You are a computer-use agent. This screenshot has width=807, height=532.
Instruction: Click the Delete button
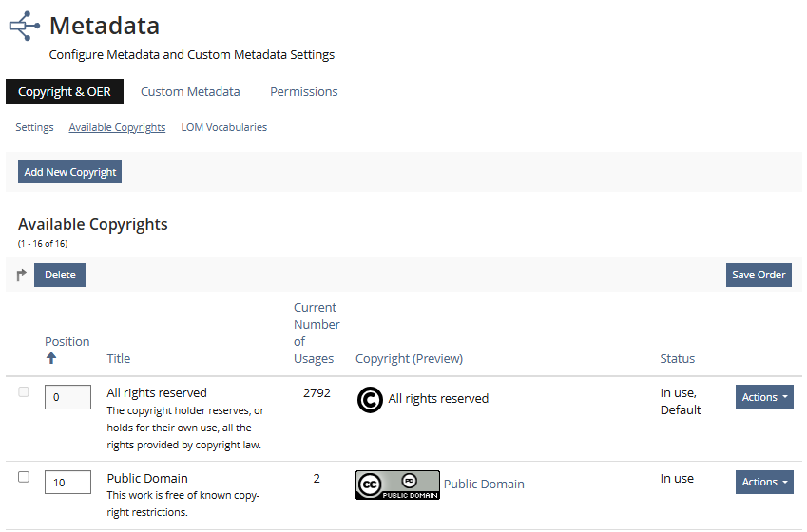[60, 275]
